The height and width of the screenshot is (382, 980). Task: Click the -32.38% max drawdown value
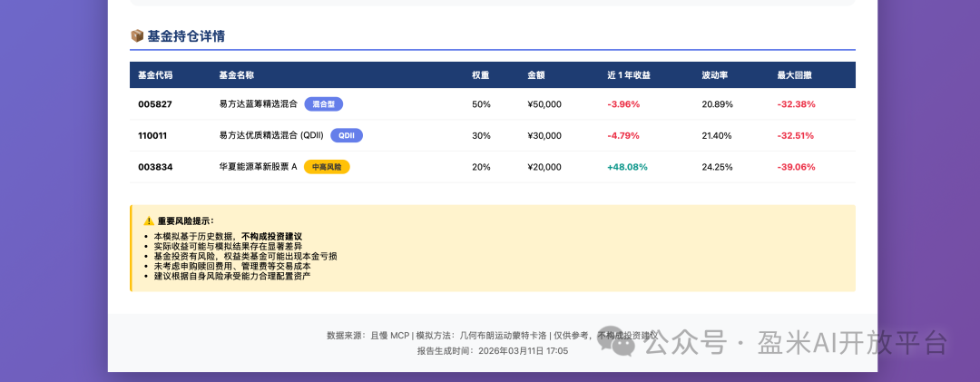pyautogui.click(x=797, y=104)
